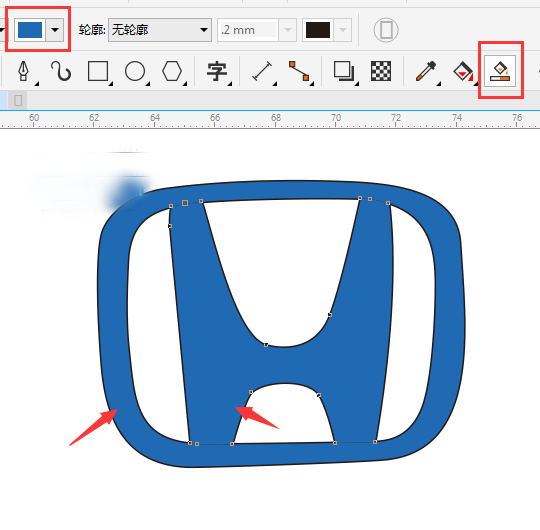Select the transparency checkerboard tool
This screenshot has width=540, height=530.
[381, 71]
